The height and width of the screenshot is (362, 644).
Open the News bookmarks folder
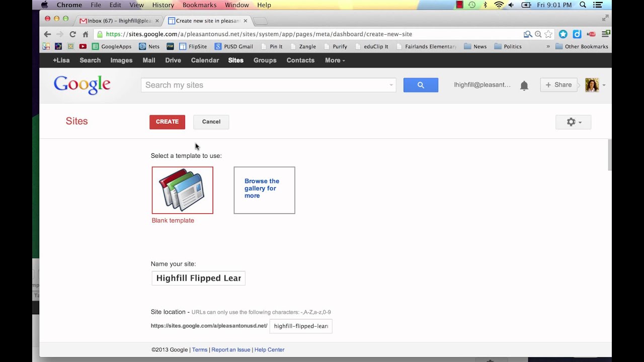tap(475, 46)
